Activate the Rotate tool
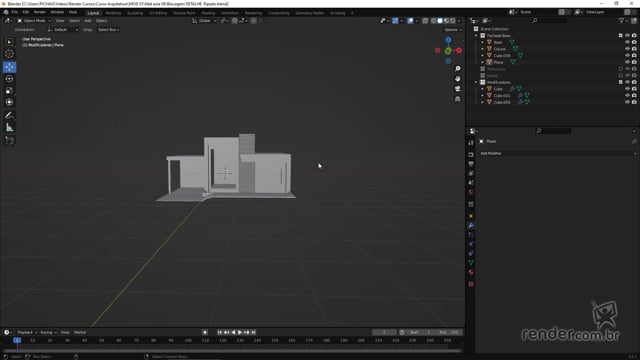The height and width of the screenshot is (360, 640). click(x=9, y=79)
